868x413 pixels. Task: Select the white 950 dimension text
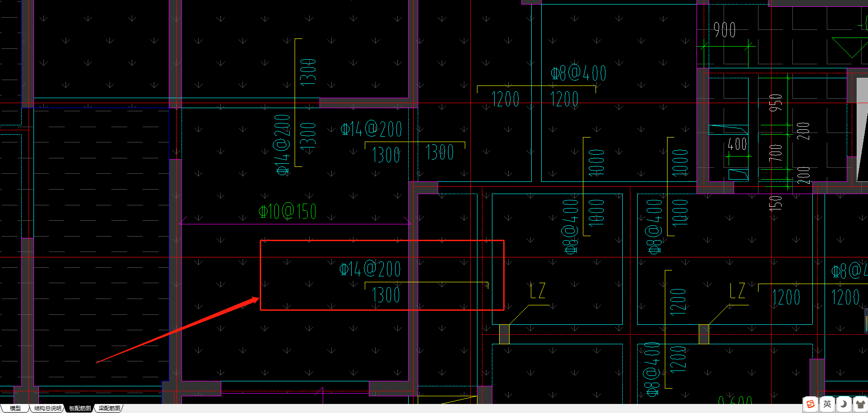pos(776,103)
